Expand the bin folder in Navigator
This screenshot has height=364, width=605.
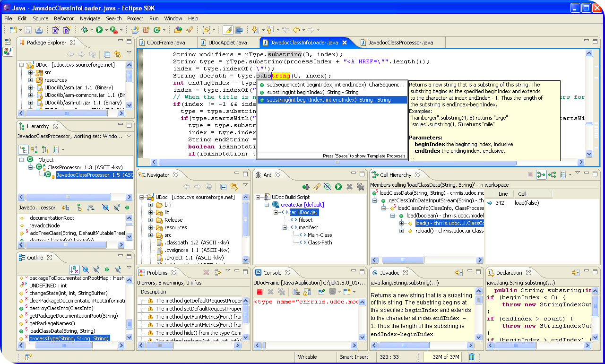151,205
